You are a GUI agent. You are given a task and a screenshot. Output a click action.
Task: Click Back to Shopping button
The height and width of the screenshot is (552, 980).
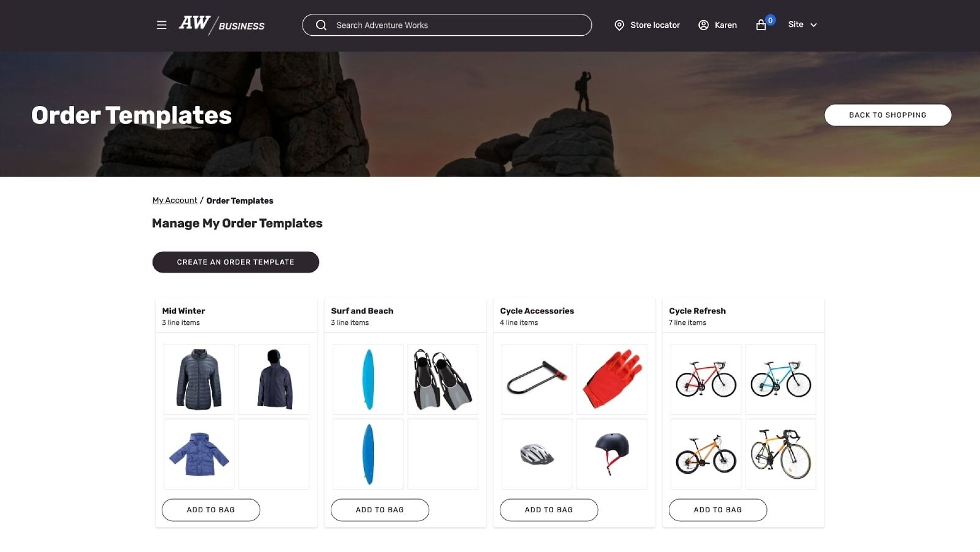[x=887, y=115]
